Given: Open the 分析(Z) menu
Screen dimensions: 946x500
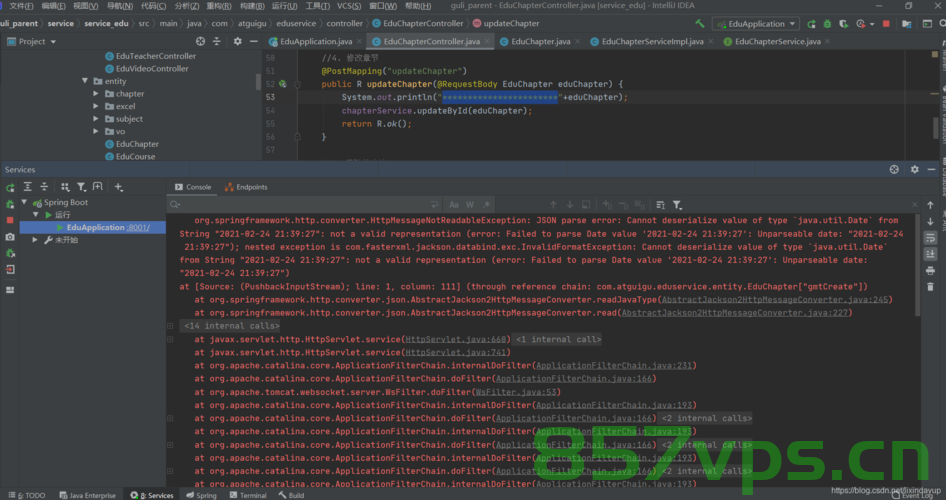Looking at the screenshot, I should (187, 6).
